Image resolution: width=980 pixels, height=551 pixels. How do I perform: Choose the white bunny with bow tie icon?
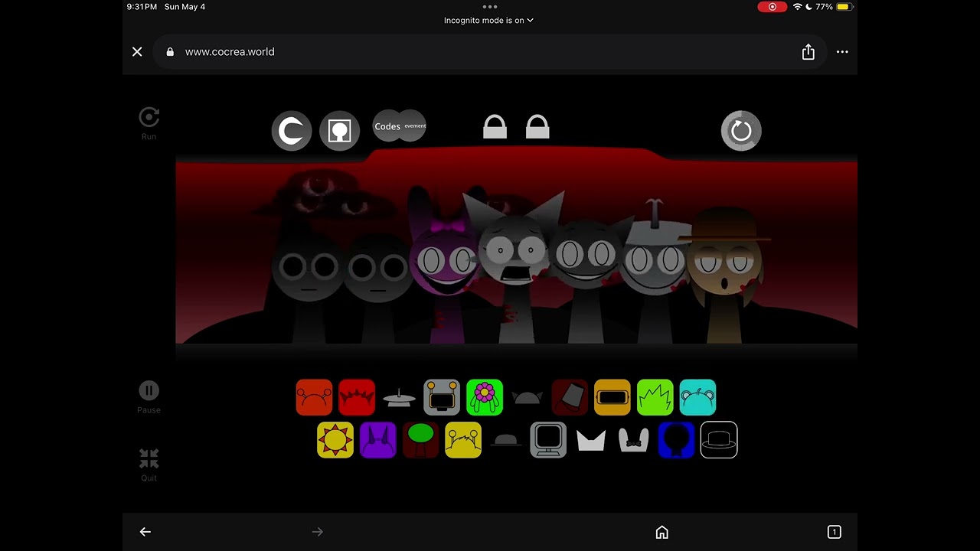point(634,440)
